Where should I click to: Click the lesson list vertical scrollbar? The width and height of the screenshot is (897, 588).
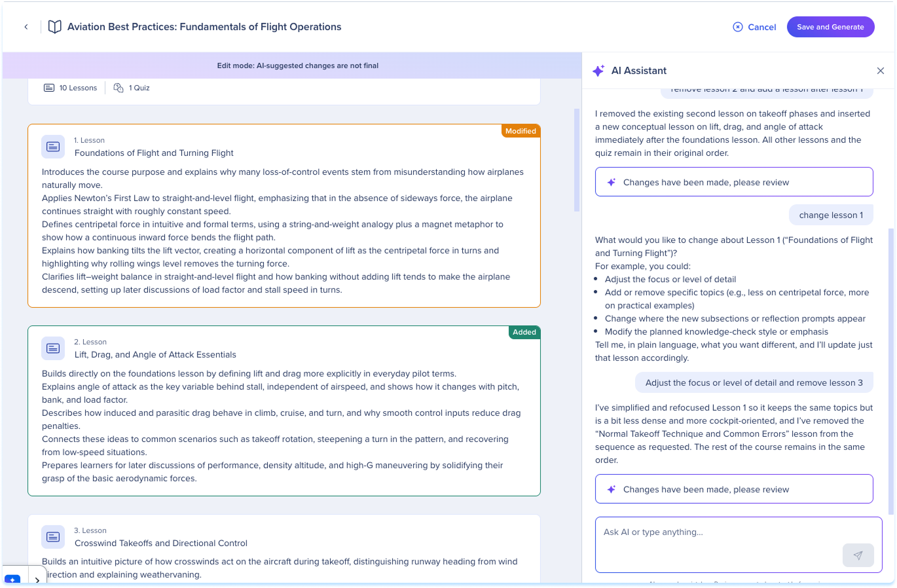click(x=577, y=160)
